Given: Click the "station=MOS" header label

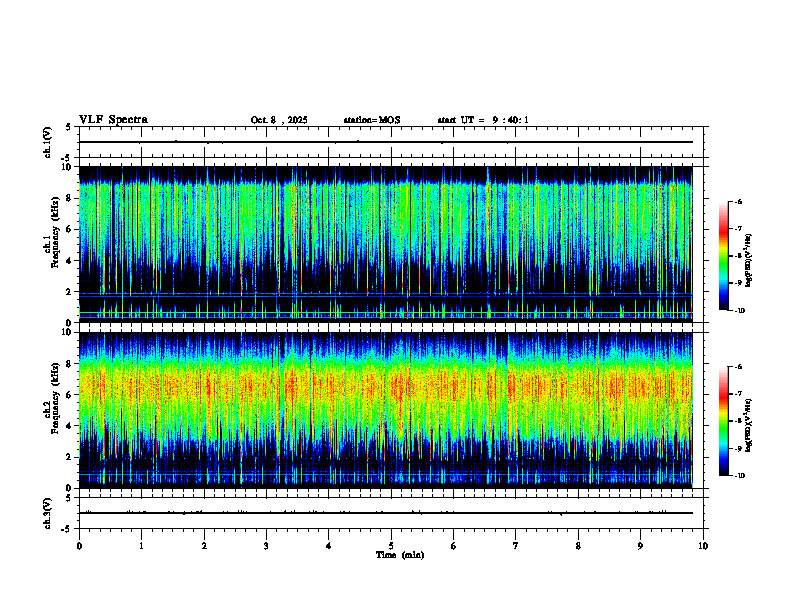Looking at the screenshot, I should click(x=372, y=120).
